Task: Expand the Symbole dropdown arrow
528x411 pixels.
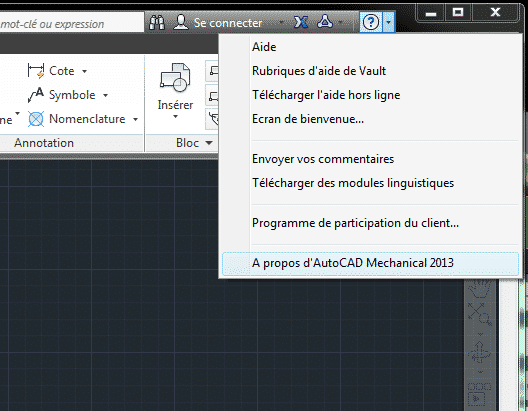Action: (105, 96)
